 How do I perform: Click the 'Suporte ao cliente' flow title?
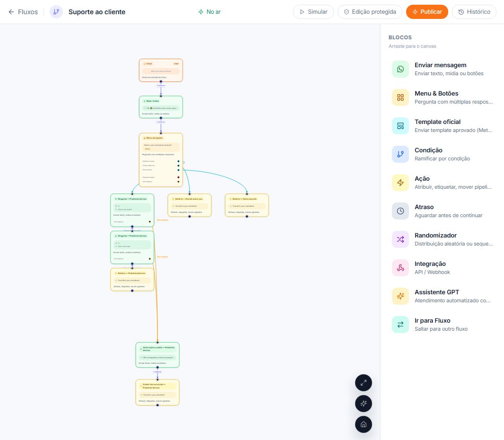click(x=97, y=12)
